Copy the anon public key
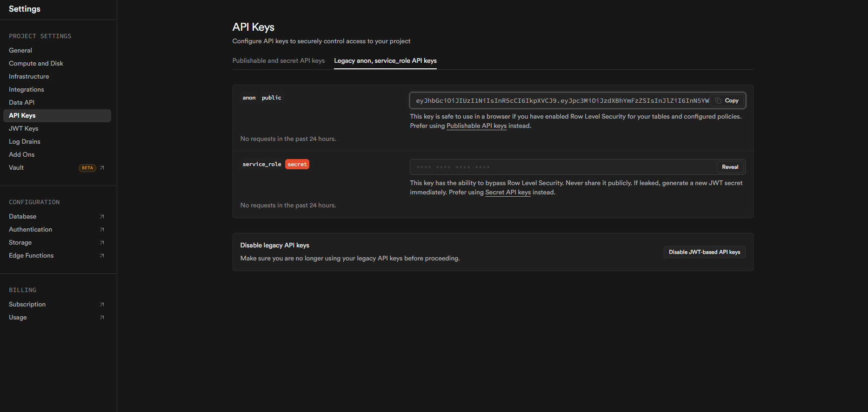868x412 pixels. click(x=727, y=100)
